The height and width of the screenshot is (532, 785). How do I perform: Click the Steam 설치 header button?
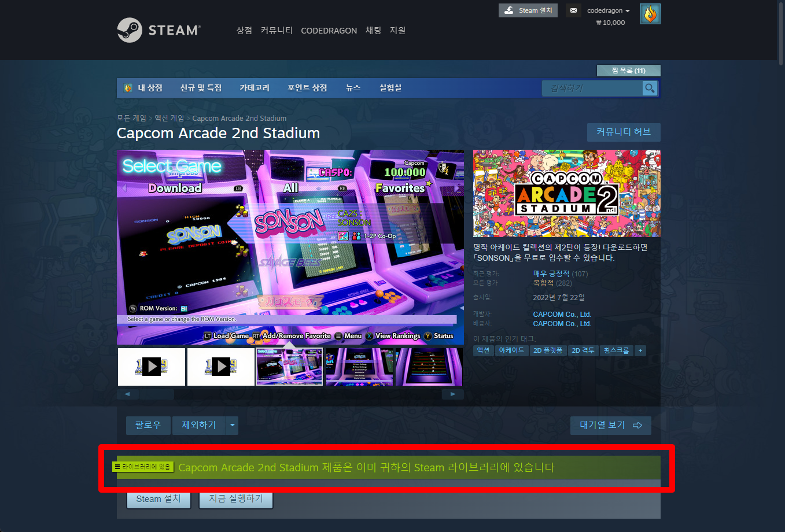click(x=528, y=10)
